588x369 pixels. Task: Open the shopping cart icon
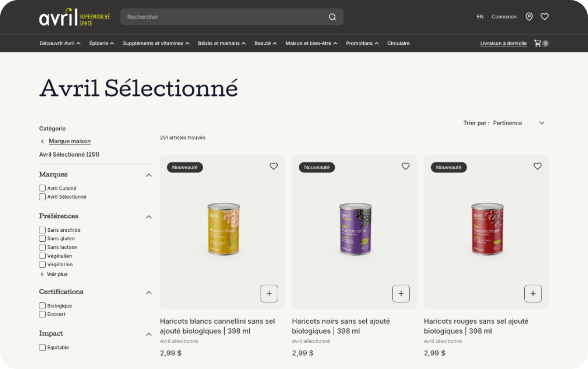[538, 43]
